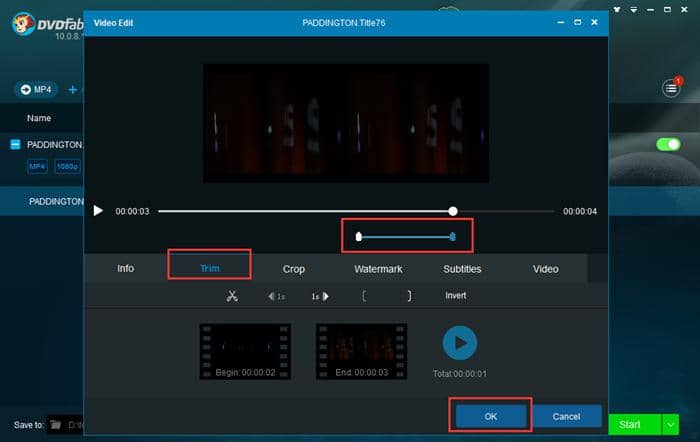Click the plus add source icon

coord(72,90)
